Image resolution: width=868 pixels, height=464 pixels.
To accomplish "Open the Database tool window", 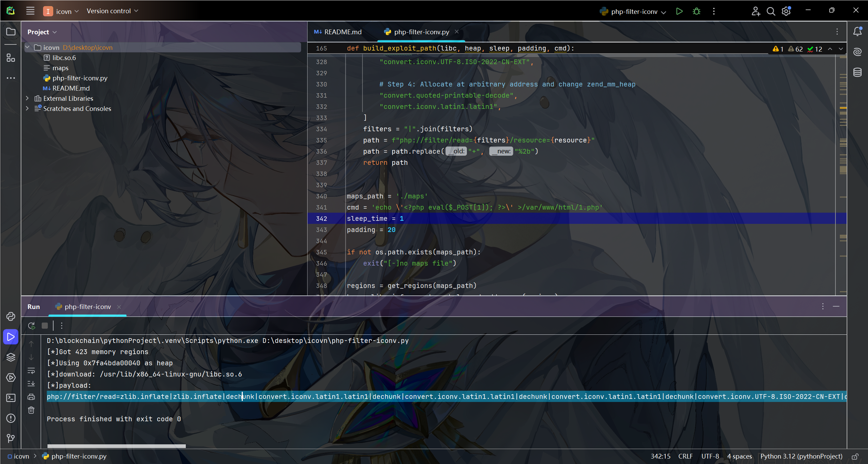I will point(857,72).
